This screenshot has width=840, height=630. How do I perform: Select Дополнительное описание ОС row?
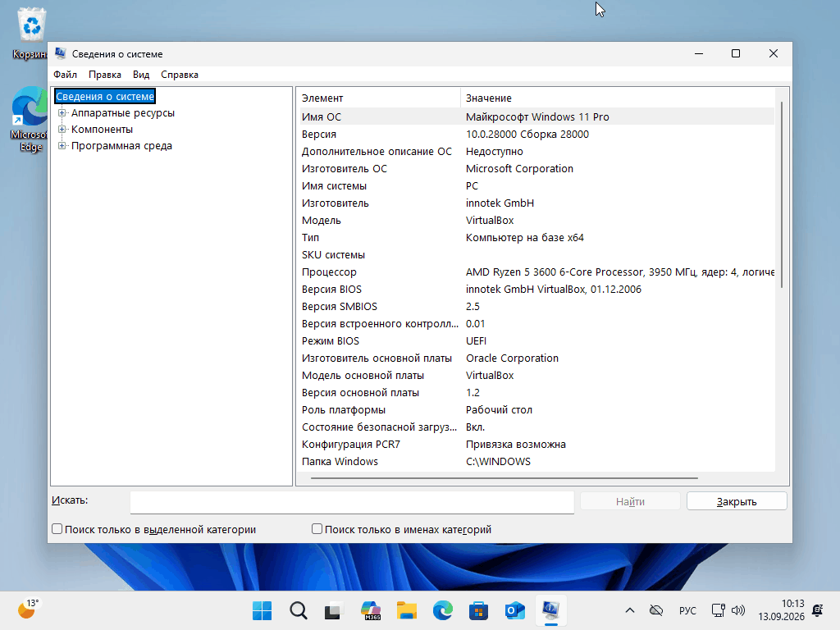click(536, 152)
